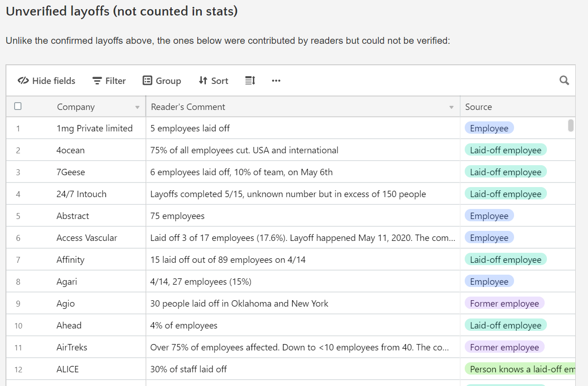Screen dimensions: 588x386
Task: Open the truncated Access Vascular comment cell
Action: coord(301,237)
